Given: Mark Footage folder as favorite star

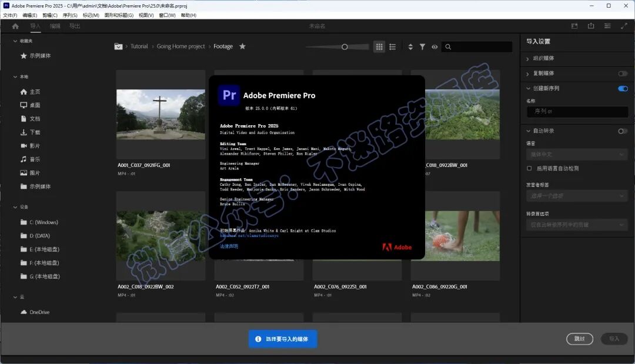Looking at the screenshot, I should [x=242, y=46].
